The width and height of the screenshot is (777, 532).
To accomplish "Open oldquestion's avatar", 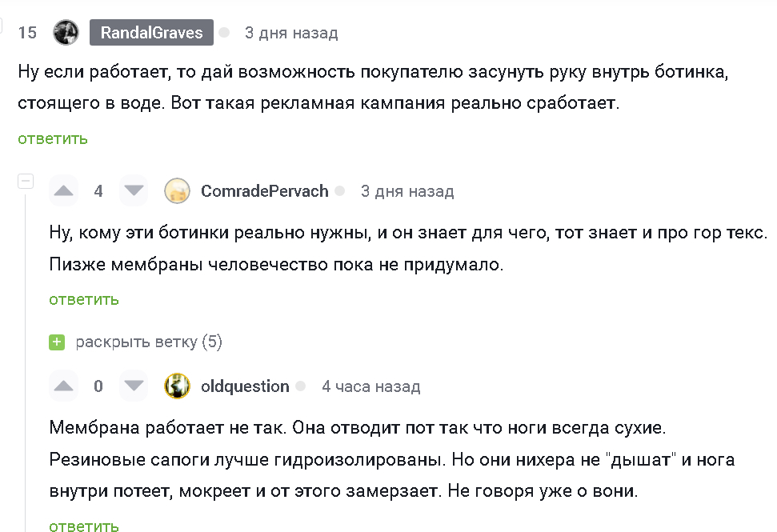I will [x=177, y=386].
